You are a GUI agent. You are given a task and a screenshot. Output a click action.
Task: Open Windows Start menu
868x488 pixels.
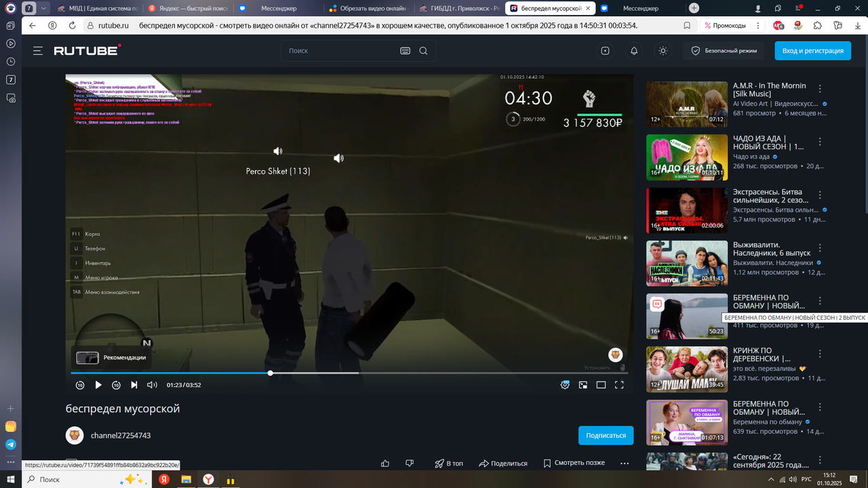pyautogui.click(x=11, y=479)
